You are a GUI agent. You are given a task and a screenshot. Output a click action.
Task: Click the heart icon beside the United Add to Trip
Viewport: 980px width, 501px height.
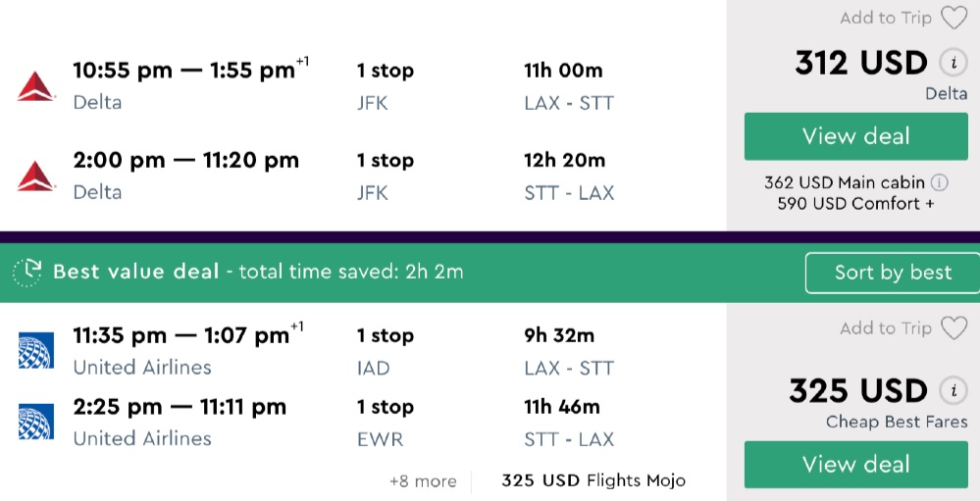click(x=954, y=328)
